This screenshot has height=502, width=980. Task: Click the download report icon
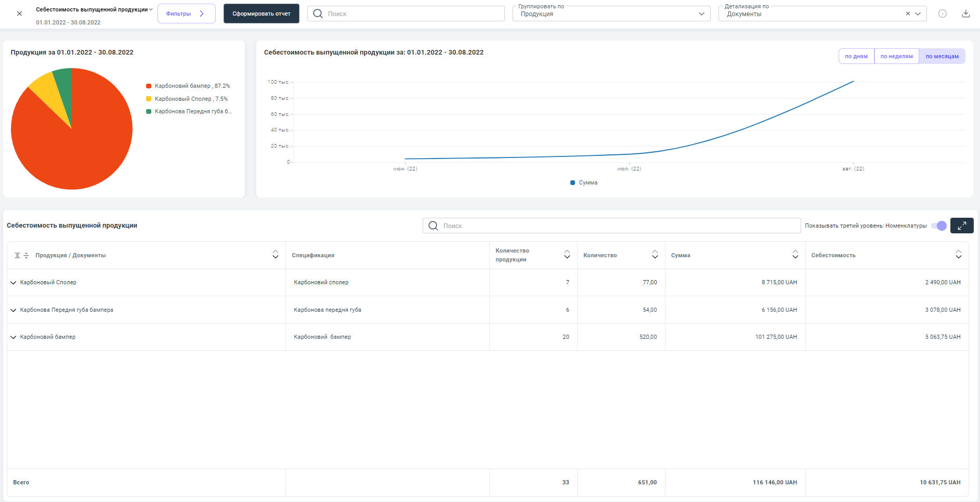coord(965,14)
